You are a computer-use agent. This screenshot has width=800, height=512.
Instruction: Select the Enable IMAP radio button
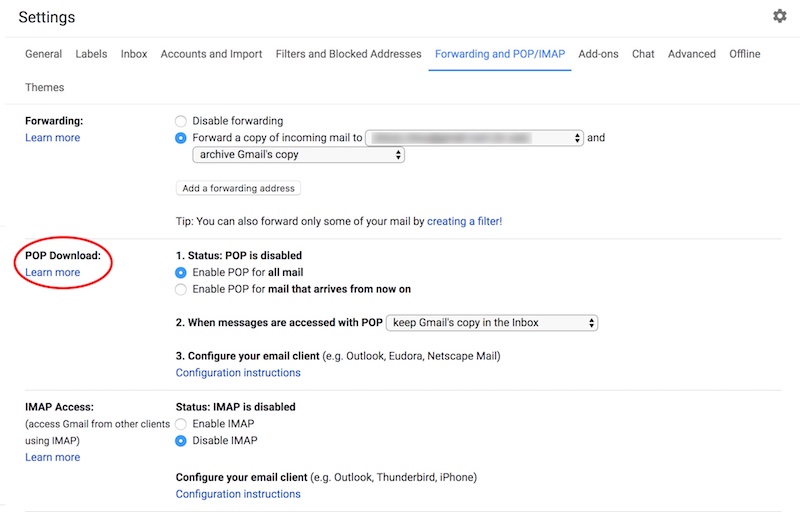coord(181,424)
